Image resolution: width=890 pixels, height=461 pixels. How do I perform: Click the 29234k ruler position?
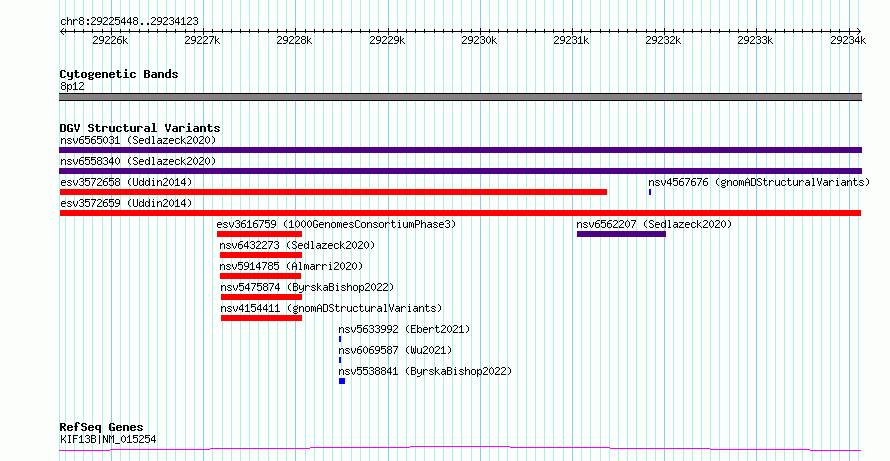click(x=848, y=40)
